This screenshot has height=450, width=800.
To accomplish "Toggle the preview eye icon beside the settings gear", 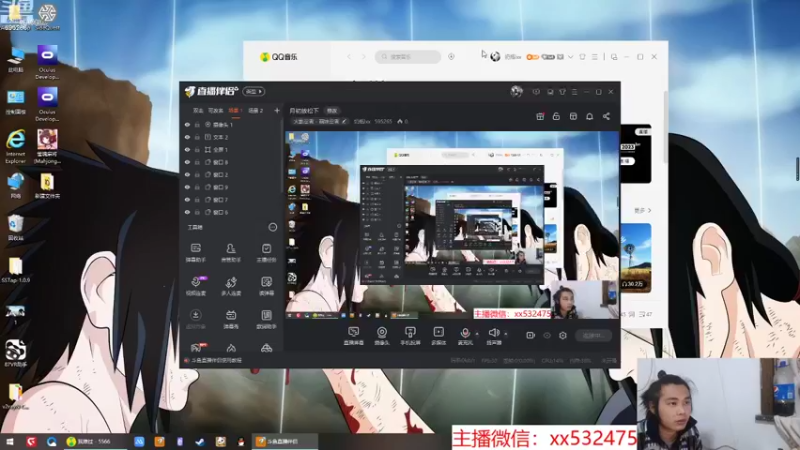I will [x=547, y=335].
